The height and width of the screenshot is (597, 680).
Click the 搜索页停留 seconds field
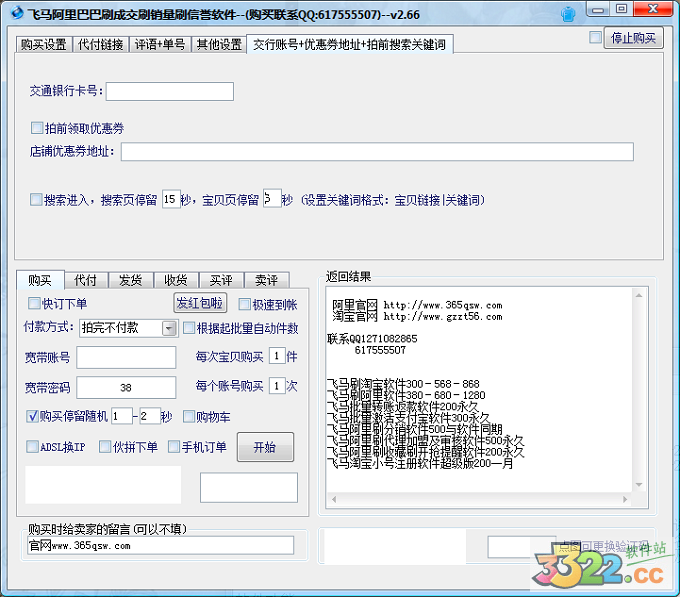click(171, 199)
